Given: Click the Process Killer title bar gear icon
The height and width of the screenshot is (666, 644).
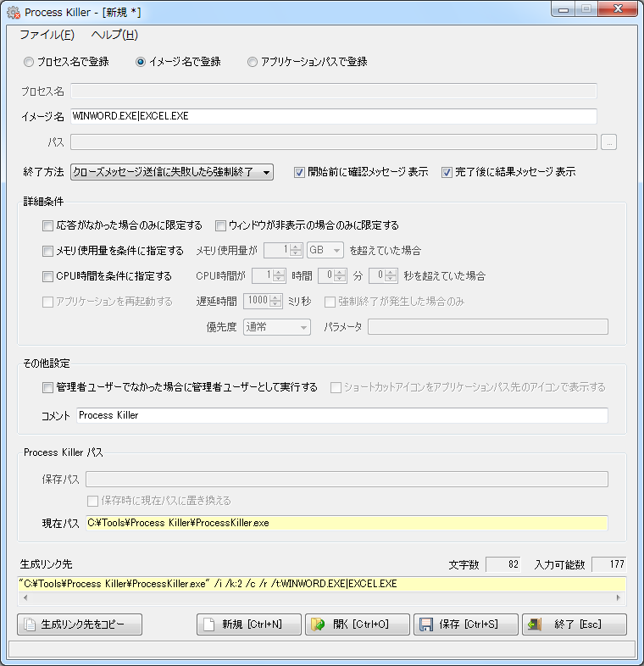Looking at the screenshot, I should coord(14,13).
